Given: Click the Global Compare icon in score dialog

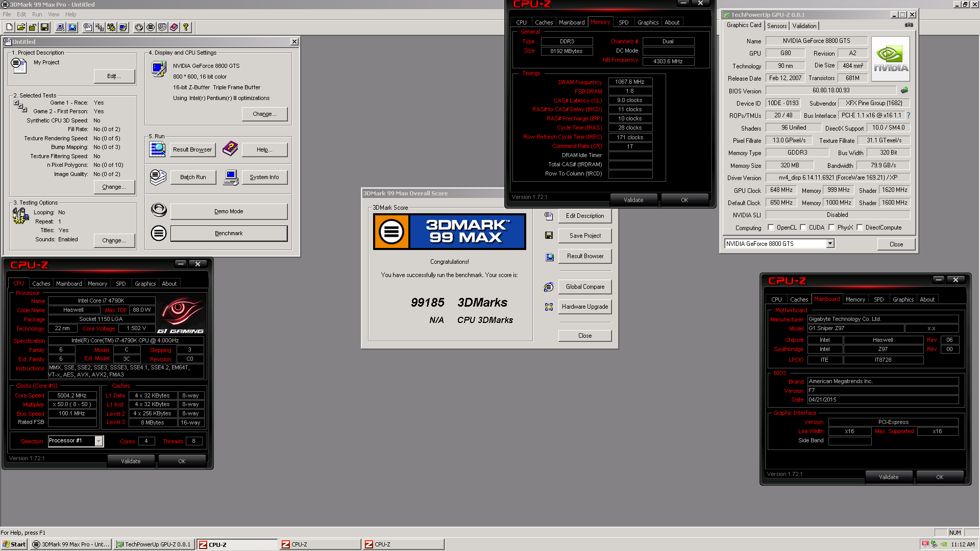Looking at the screenshot, I should pyautogui.click(x=549, y=287).
